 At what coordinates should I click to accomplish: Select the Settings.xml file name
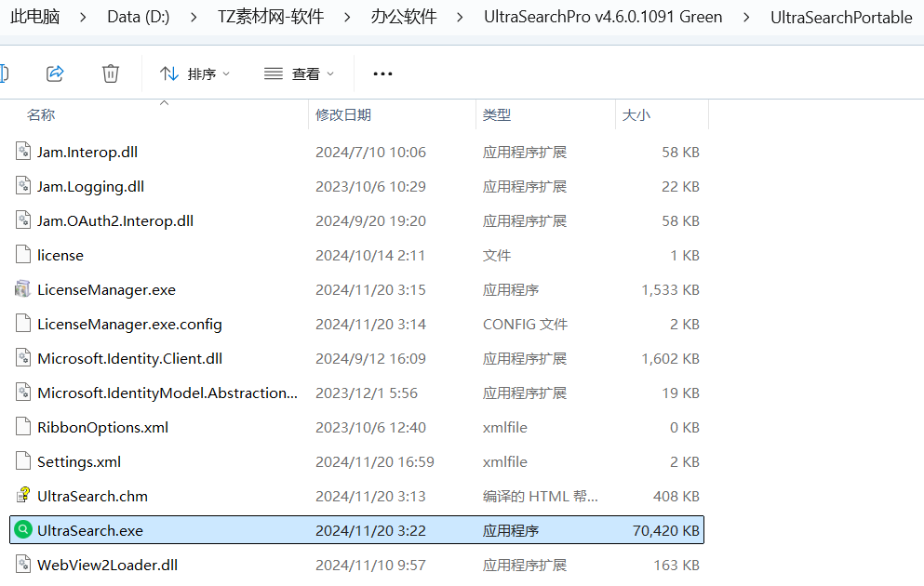click(79, 461)
